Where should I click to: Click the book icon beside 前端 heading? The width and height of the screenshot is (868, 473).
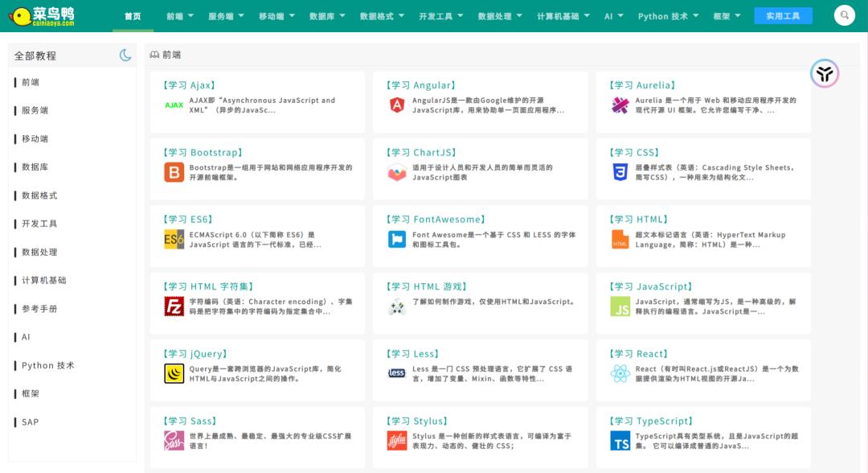154,55
